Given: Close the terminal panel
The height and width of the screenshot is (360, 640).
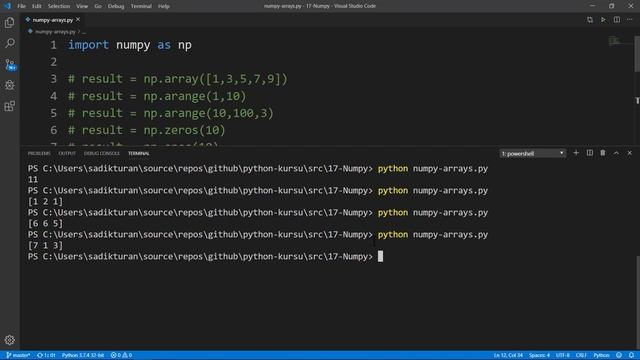Looking at the screenshot, I should [630, 153].
